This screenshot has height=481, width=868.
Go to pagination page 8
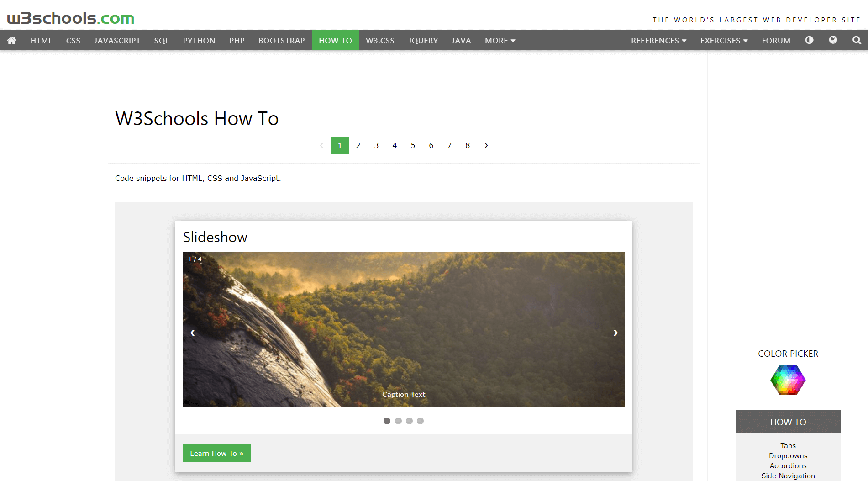click(468, 145)
